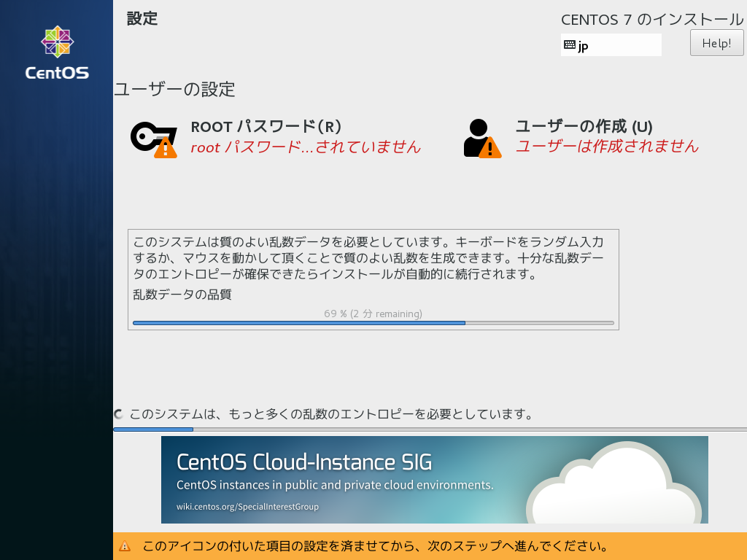Click ユーザーの作成 (U) label

(x=584, y=126)
